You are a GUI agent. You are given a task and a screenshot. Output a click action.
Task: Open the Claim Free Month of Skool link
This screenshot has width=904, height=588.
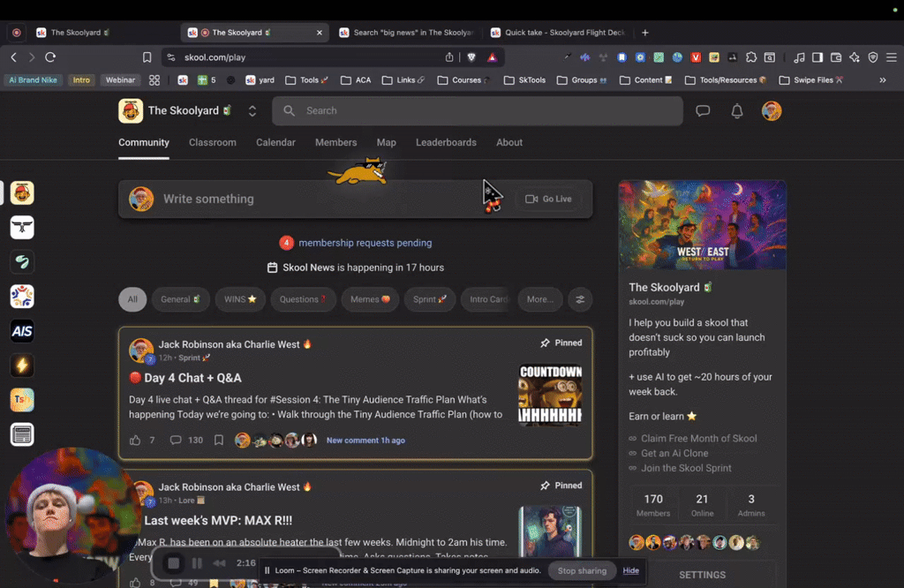[699, 438]
